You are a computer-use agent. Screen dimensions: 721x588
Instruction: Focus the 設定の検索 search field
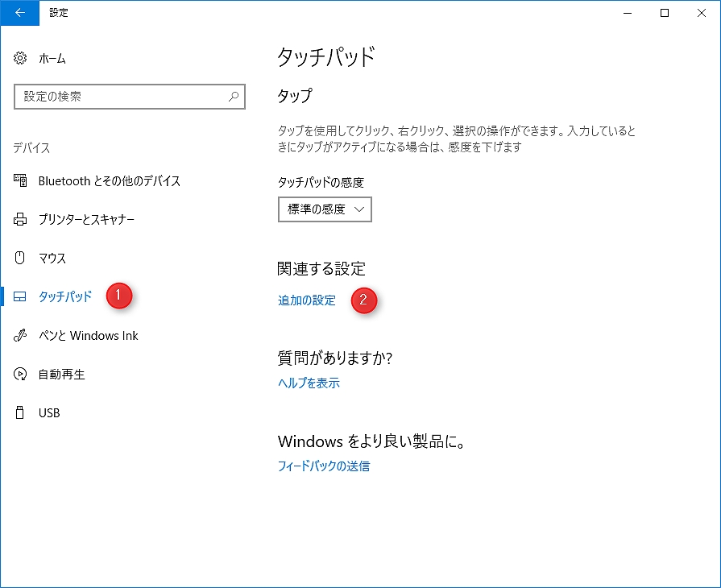[121, 97]
